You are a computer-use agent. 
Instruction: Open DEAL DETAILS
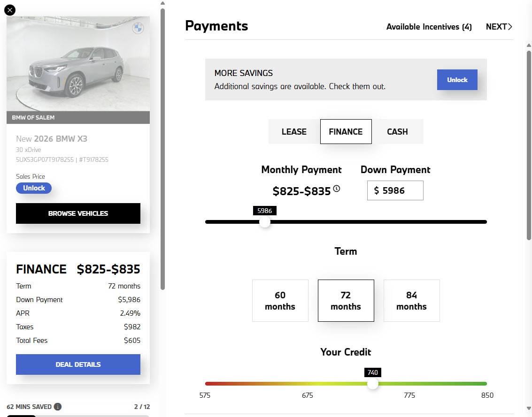tap(78, 364)
